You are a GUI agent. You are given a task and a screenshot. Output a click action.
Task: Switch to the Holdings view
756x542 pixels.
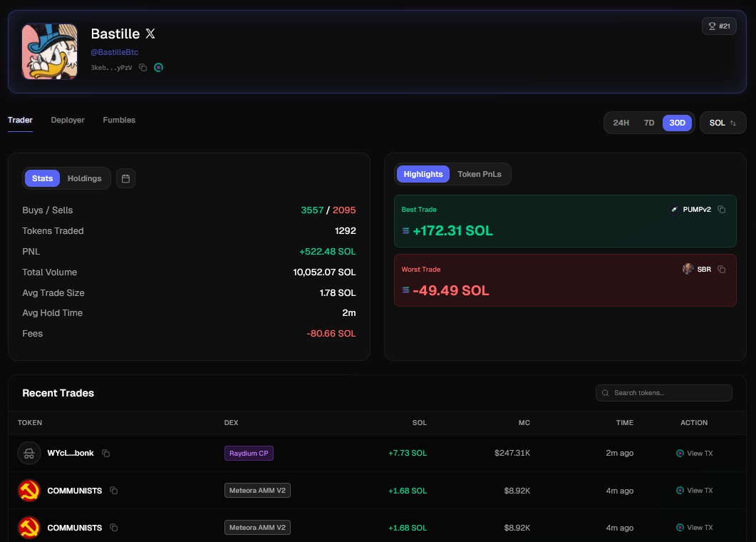coord(84,178)
